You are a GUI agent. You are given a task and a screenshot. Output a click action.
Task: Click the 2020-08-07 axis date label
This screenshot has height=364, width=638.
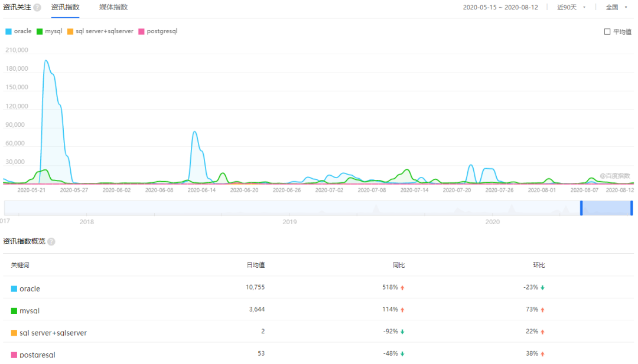tap(584, 190)
